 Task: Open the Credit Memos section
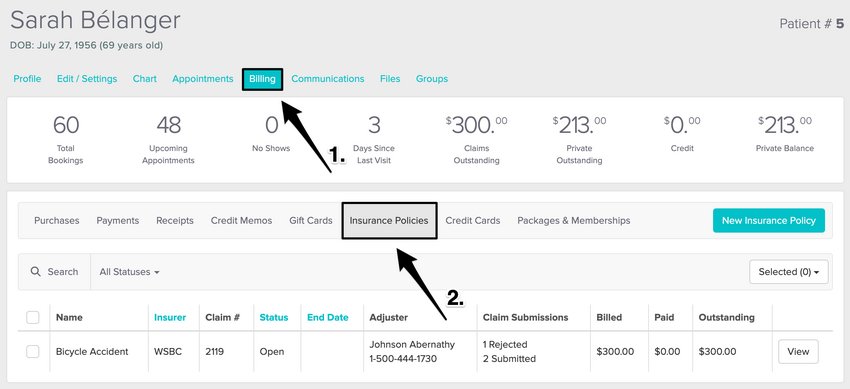[241, 221]
